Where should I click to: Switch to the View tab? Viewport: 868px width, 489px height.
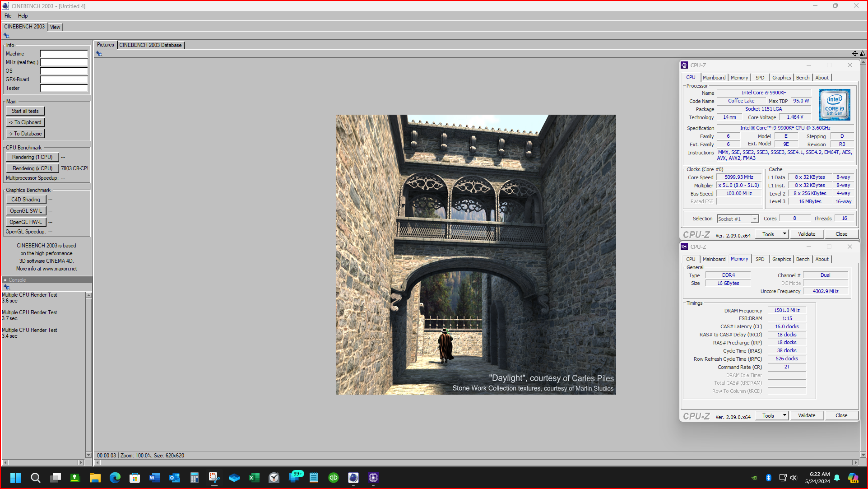pyautogui.click(x=55, y=27)
